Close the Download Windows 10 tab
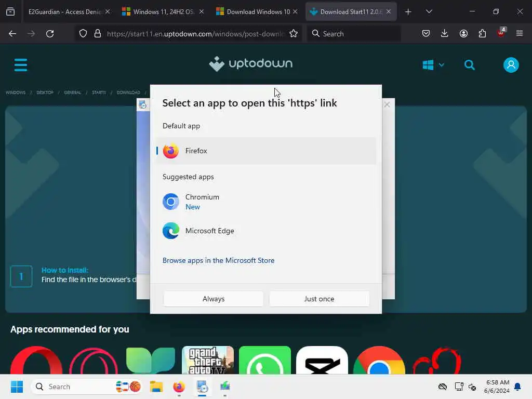The image size is (532, 399). (295, 11)
